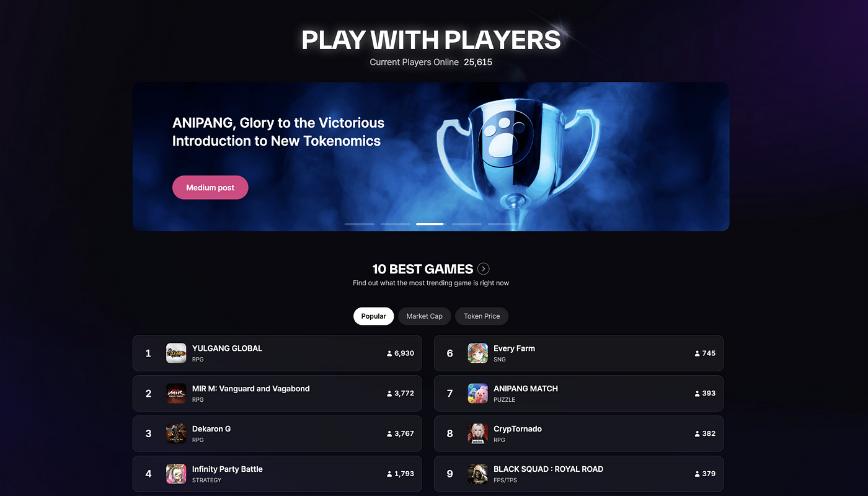The image size is (868, 496).
Task: Switch to the Popular tab
Action: (374, 316)
